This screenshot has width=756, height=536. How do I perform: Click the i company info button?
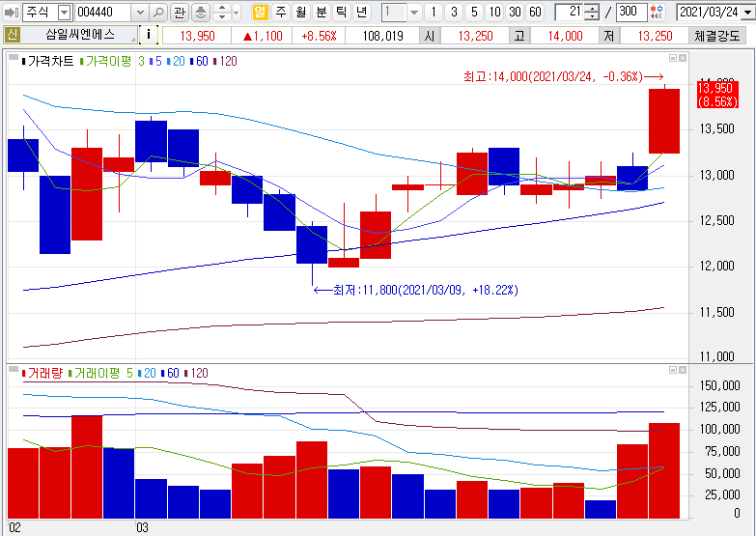[x=149, y=35]
